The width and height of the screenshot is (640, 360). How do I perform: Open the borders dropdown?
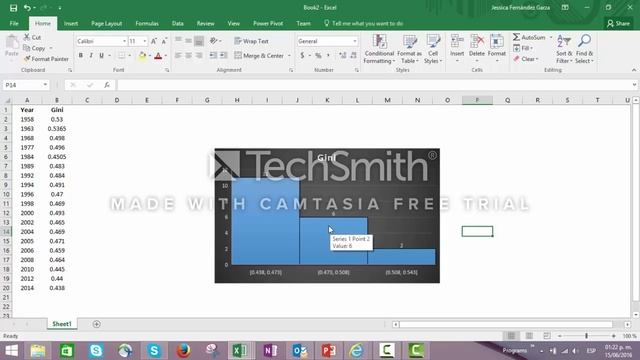pos(130,56)
